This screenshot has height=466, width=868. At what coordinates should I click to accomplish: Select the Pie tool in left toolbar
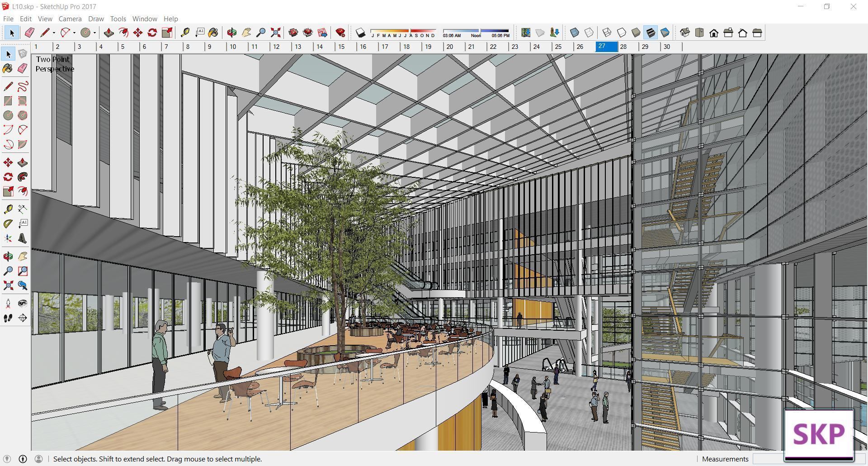point(23,144)
